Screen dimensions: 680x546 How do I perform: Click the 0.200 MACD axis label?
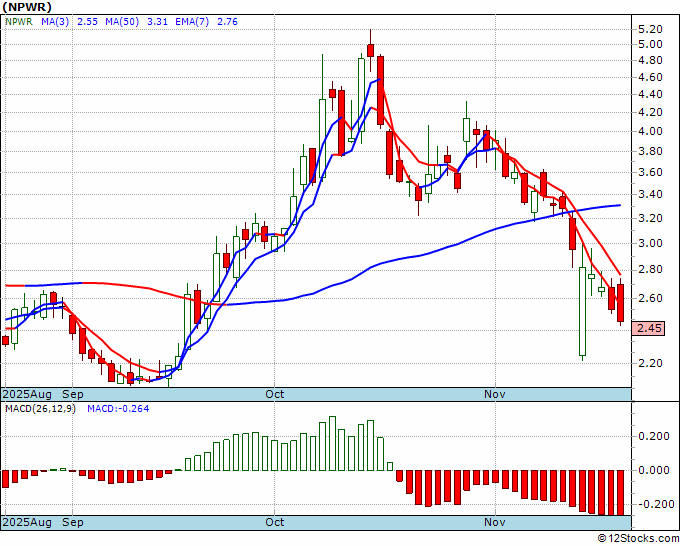(x=654, y=436)
